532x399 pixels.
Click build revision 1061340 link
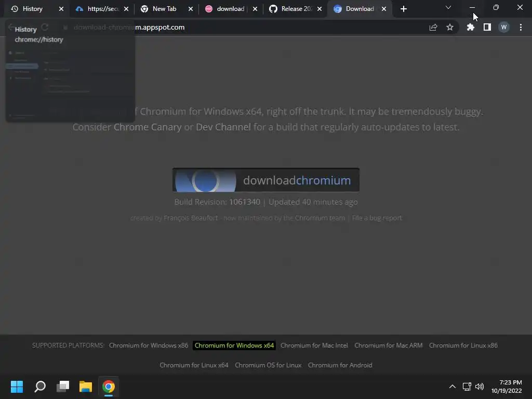tap(245, 202)
